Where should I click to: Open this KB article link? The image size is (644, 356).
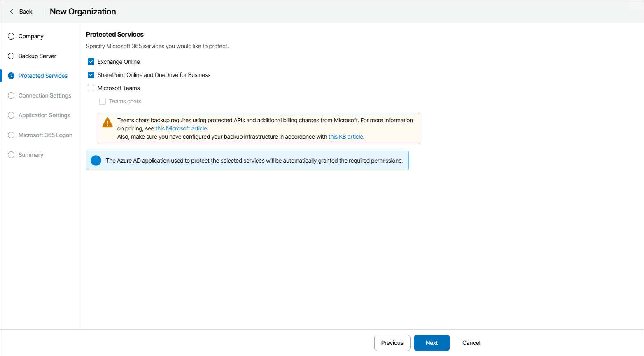click(345, 137)
